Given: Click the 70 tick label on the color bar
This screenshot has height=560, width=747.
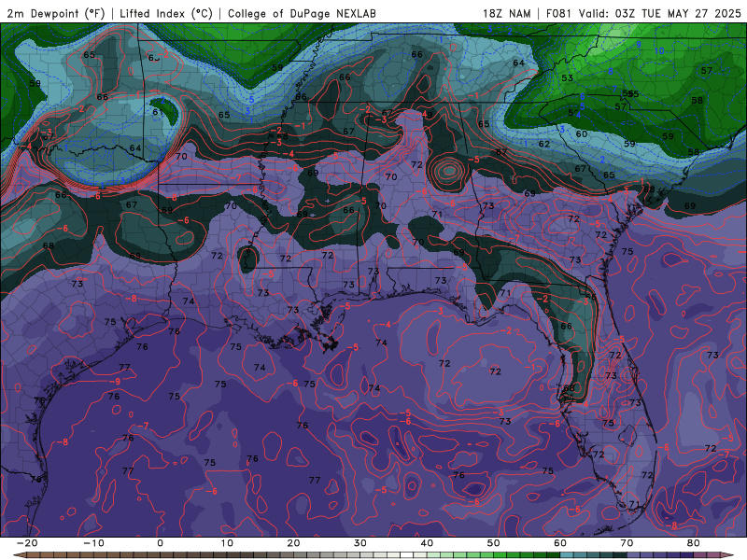Looking at the screenshot, I should point(627,543).
